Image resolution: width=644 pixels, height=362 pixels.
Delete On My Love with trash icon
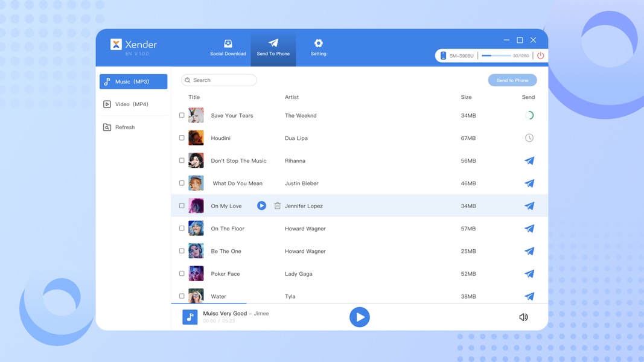coord(277,206)
